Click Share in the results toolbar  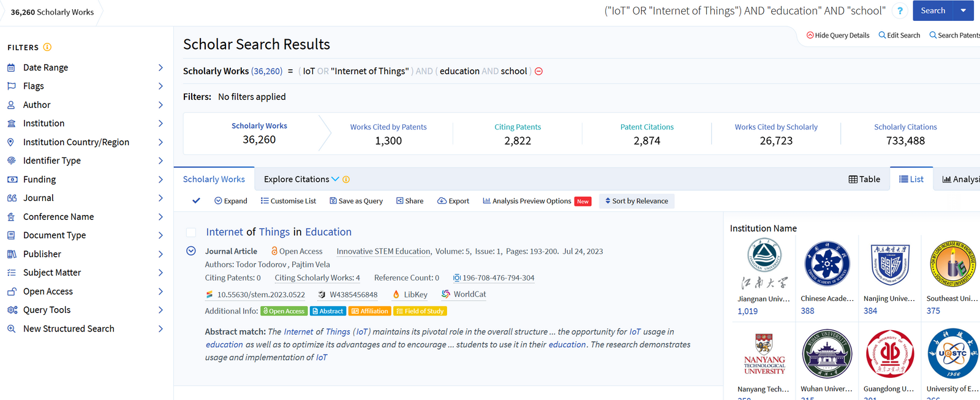410,201
